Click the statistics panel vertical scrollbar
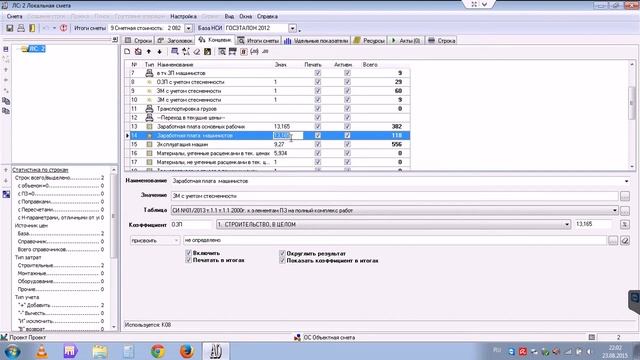The image size is (640, 360). pos(113,248)
